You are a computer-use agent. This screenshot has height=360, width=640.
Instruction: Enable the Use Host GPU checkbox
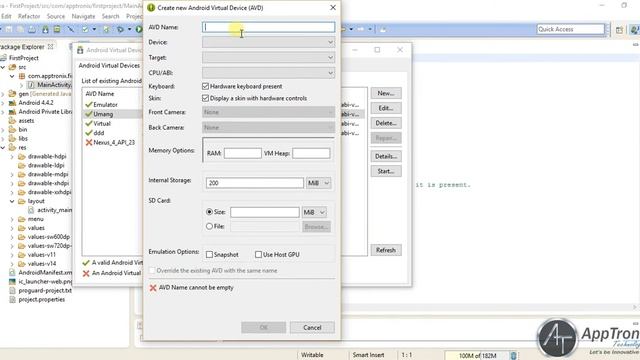pos(258,254)
